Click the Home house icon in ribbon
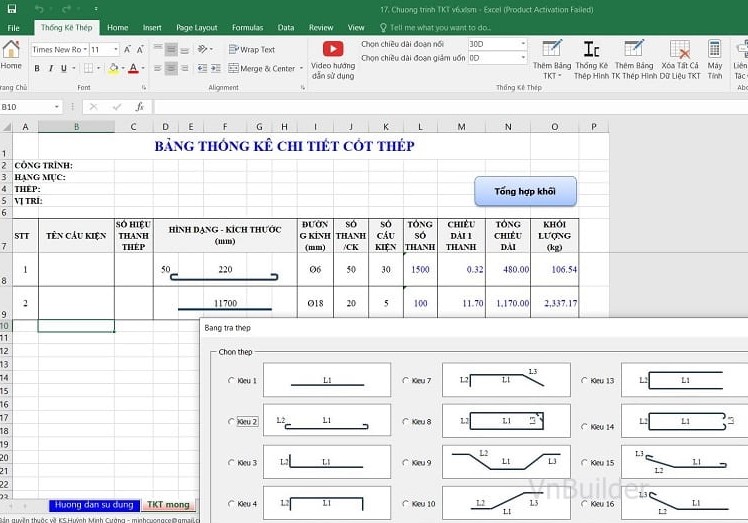 (x=11, y=49)
